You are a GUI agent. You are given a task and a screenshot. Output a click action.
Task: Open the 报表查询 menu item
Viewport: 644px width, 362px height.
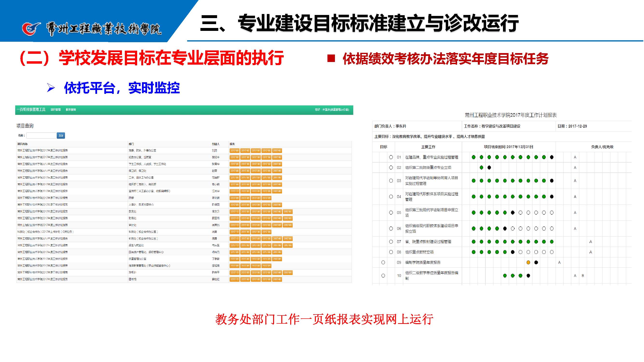[71, 109]
